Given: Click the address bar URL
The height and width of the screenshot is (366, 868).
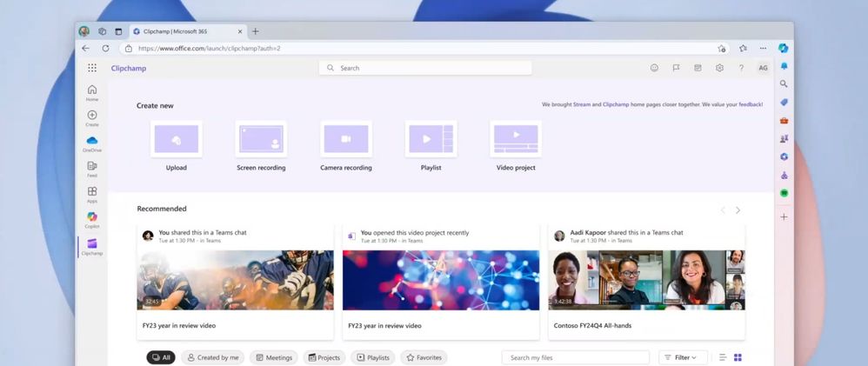Looking at the screenshot, I should point(210,48).
